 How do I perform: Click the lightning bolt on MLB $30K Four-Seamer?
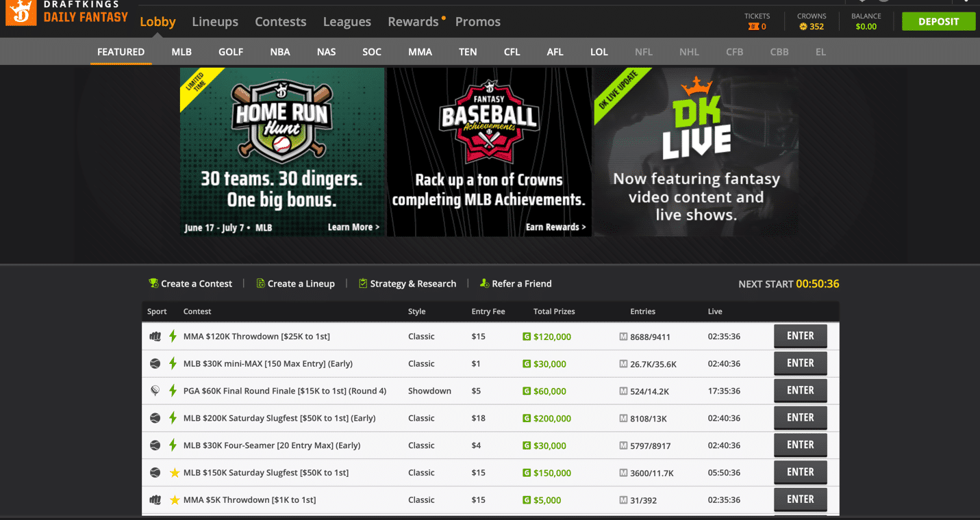click(x=173, y=445)
